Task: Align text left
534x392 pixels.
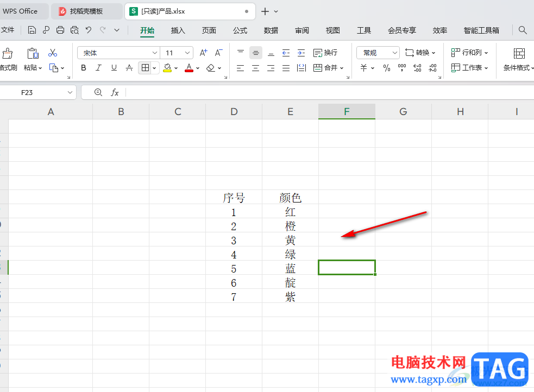Action: pyautogui.click(x=241, y=68)
